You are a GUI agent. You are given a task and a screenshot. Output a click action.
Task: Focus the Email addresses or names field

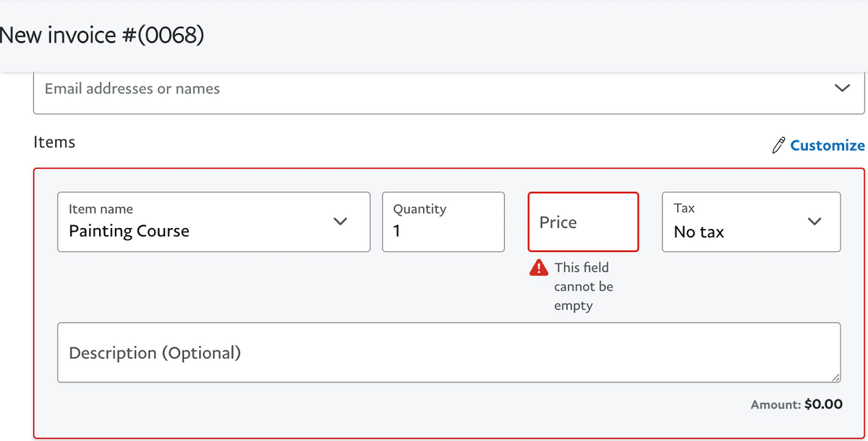coord(434,89)
